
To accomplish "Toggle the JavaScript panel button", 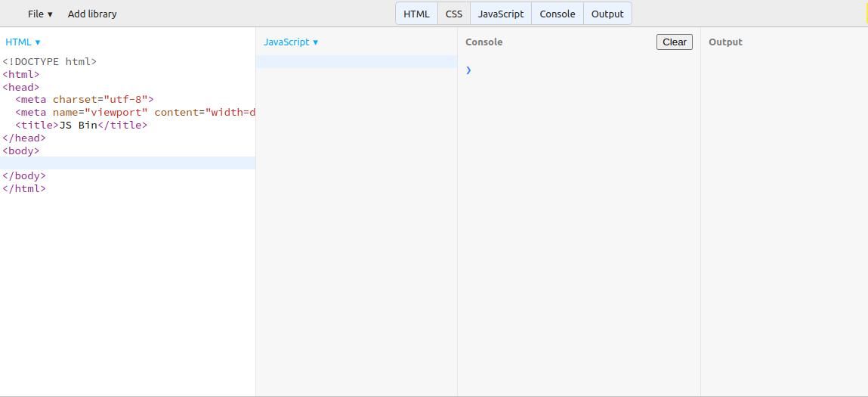I will coord(500,14).
